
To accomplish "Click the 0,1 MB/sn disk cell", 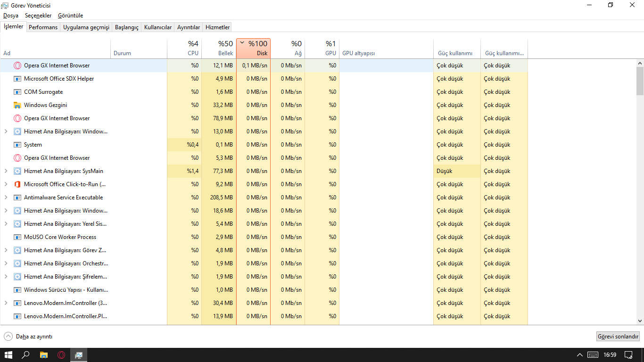I will (254, 66).
